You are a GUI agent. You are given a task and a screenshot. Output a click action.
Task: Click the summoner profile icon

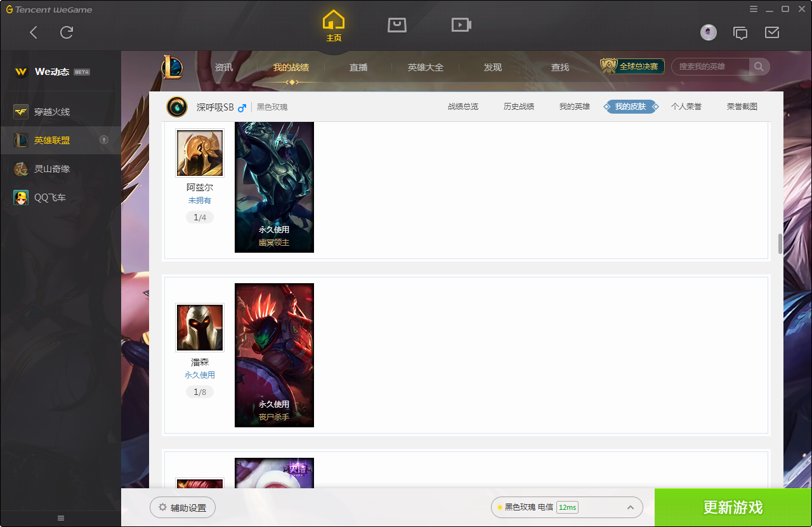pyautogui.click(x=177, y=107)
